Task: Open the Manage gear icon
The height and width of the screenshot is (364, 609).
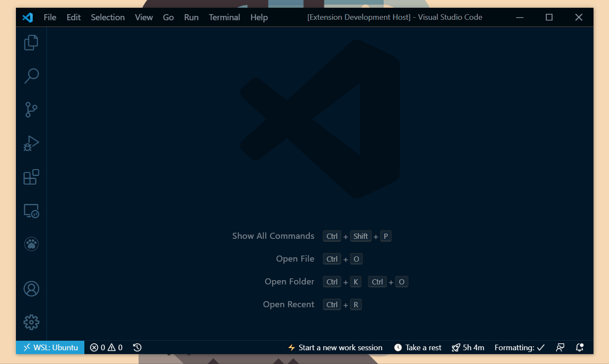Action: click(31, 322)
